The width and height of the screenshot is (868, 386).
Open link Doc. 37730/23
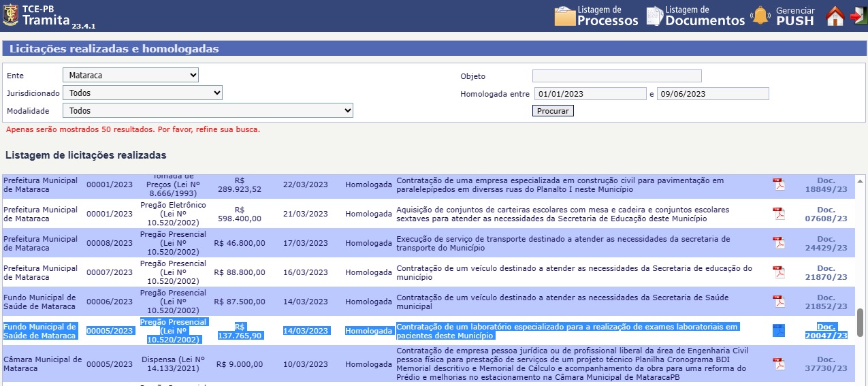(x=826, y=364)
